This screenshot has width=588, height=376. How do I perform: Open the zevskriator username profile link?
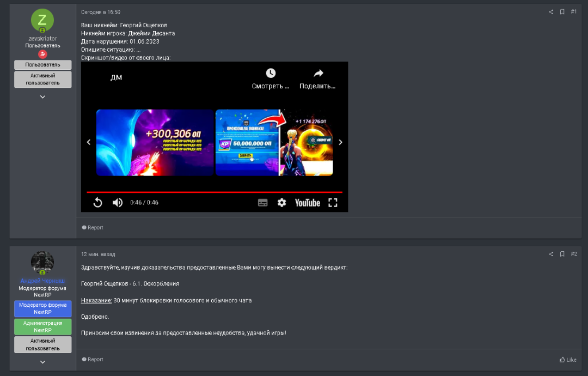(43, 38)
